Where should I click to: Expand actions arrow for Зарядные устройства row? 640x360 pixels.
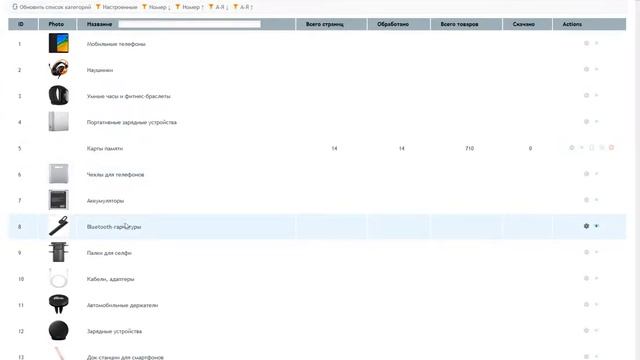[597, 331]
